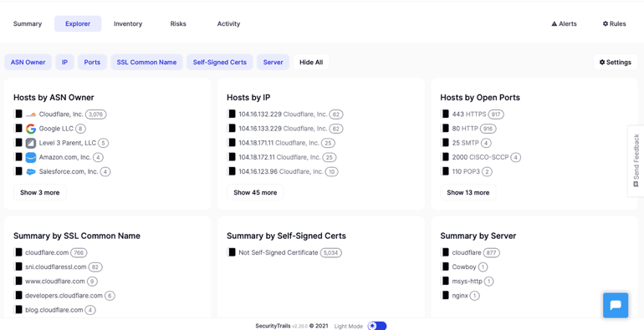Image resolution: width=644 pixels, height=330 pixels.
Task: Check the box beside cloudflare.com common name
Action: pos(18,252)
